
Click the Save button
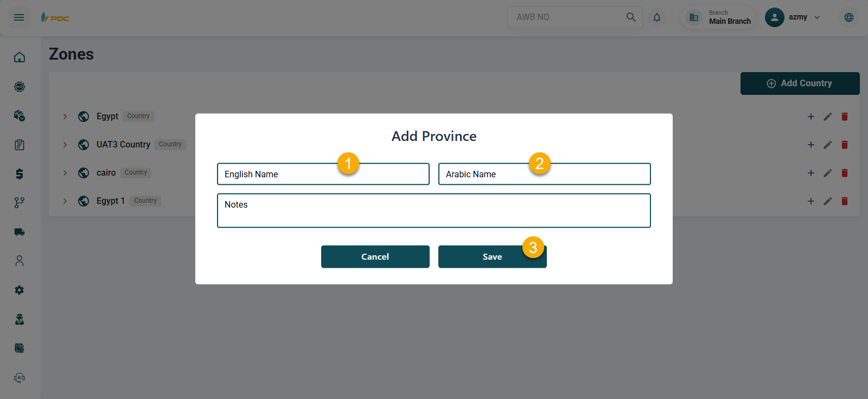coord(492,257)
